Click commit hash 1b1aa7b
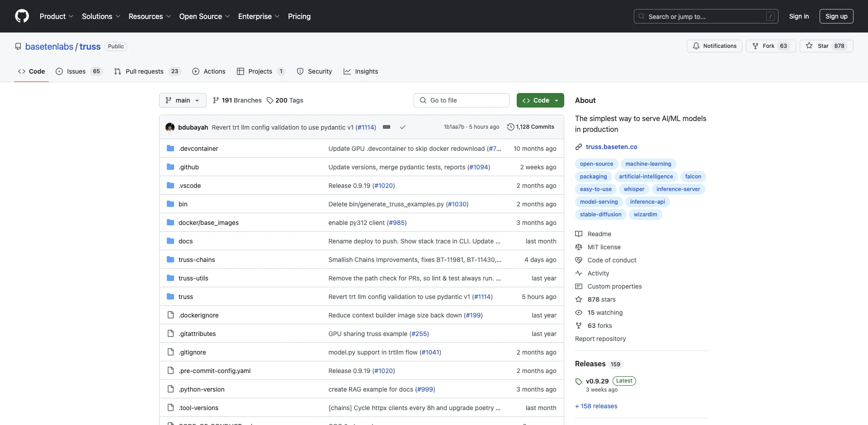This screenshot has width=868, height=425. (x=454, y=127)
